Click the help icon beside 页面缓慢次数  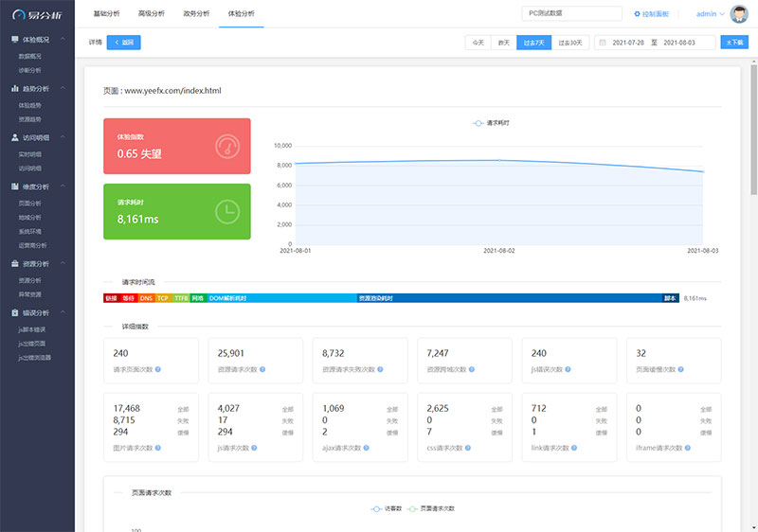(679, 369)
